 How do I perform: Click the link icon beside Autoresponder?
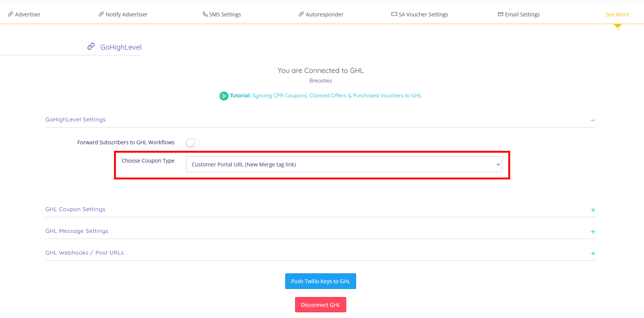pyautogui.click(x=301, y=14)
